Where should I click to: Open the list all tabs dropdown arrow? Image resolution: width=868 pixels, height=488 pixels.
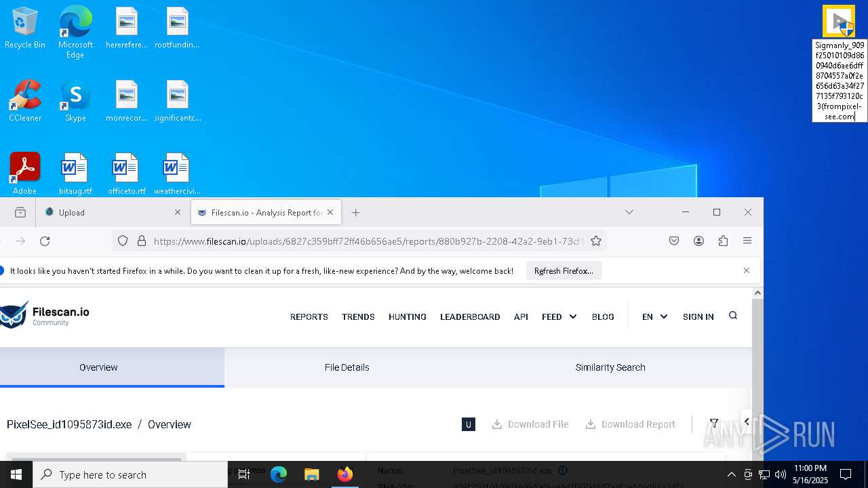coord(629,212)
